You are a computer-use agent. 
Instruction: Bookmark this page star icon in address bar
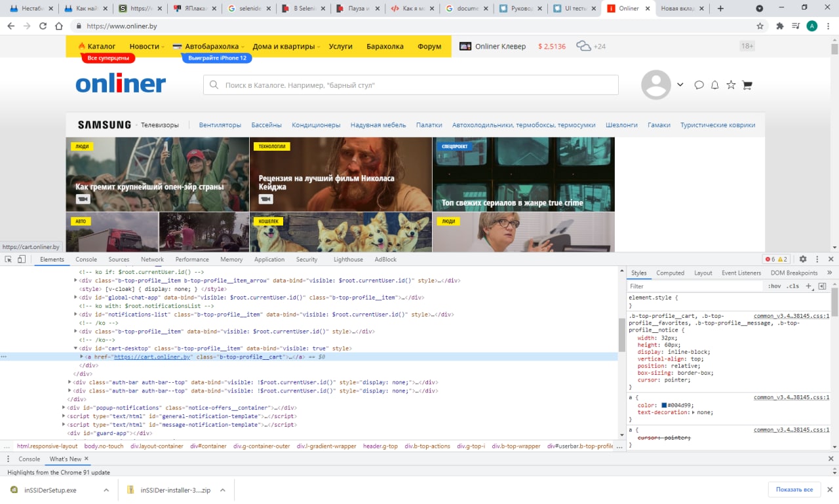point(760,26)
